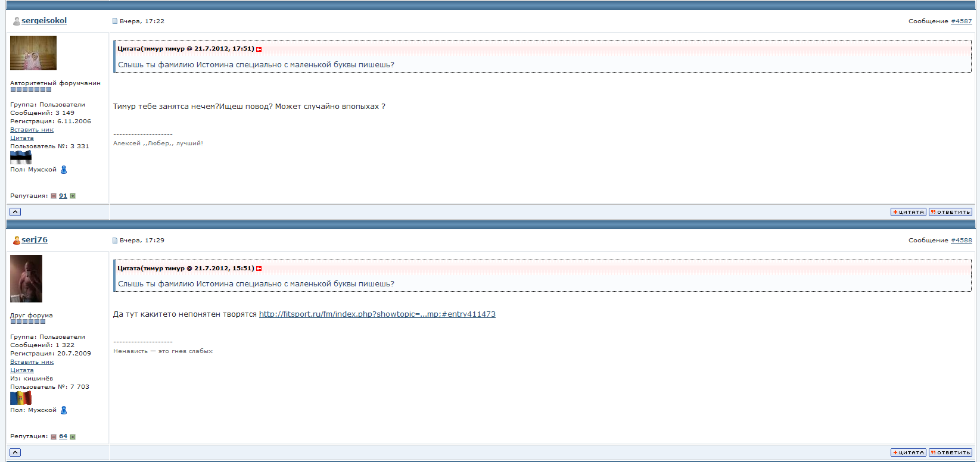Image resolution: width=980 pixels, height=462 pixels.
Task: Click 'Регистрация: 20.7.2009' text
Action: tap(51, 354)
